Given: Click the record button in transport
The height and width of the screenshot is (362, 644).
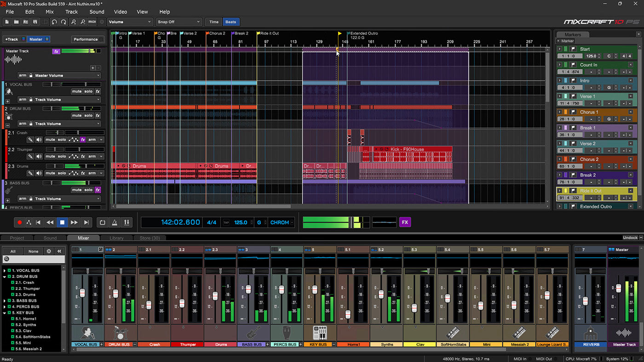Looking at the screenshot, I should tap(19, 222).
